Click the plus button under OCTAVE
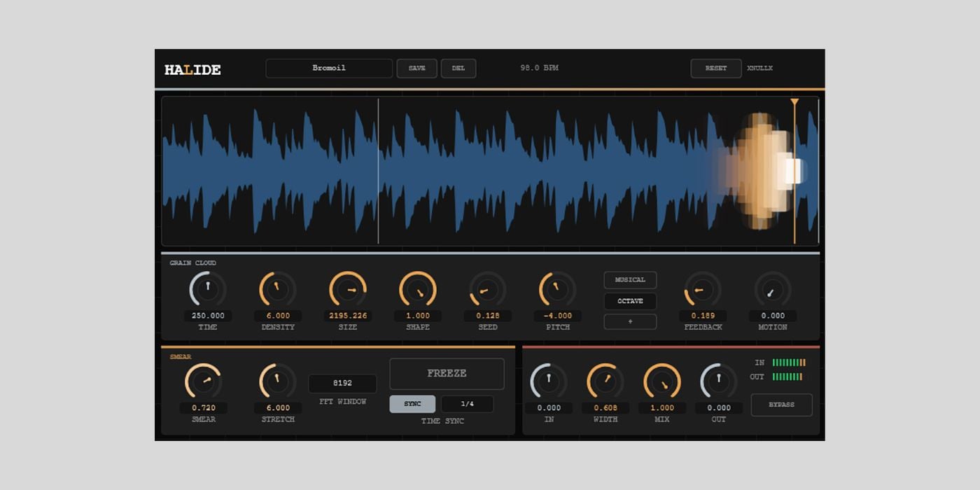This screenshot has width=980, height=490. [630, 322]
